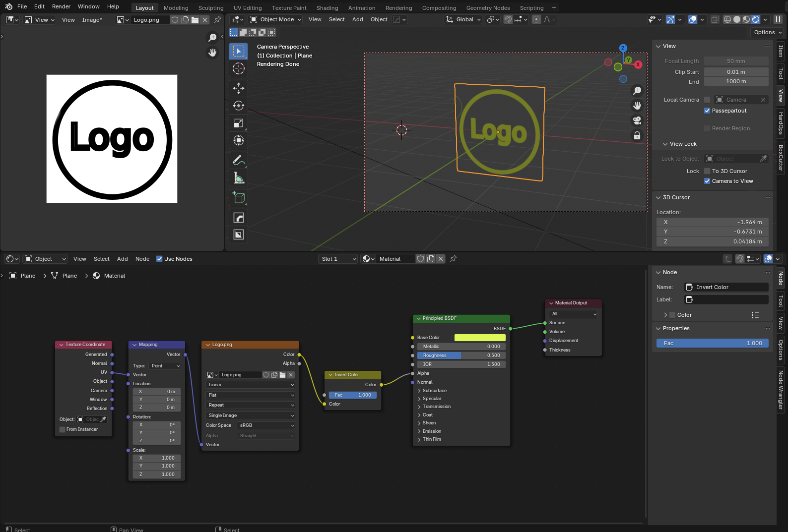Select the Add Cube tool
Viewport: 788px width, 532px height.
[239, 198]
